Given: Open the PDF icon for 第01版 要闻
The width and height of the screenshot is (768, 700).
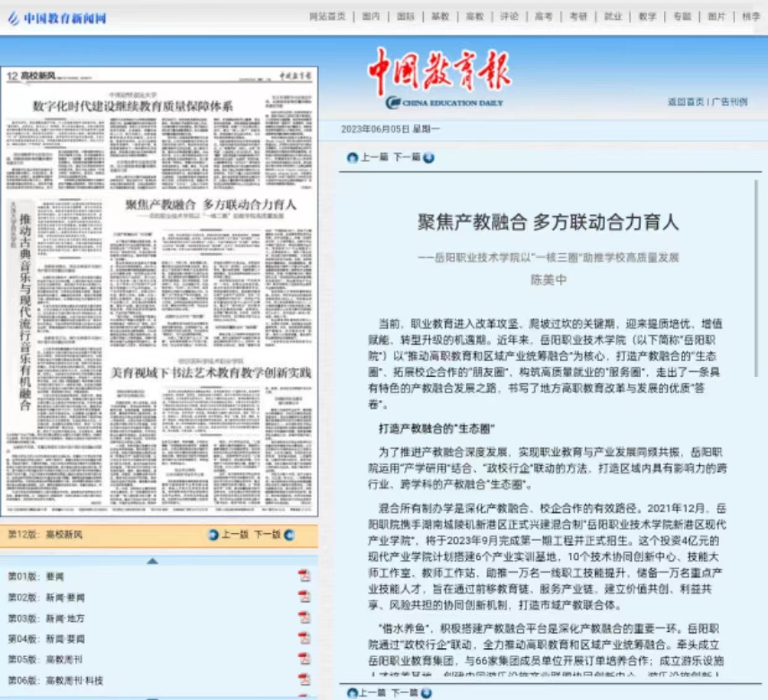Looking at the screenshot, I should click(x=304, y=575).
